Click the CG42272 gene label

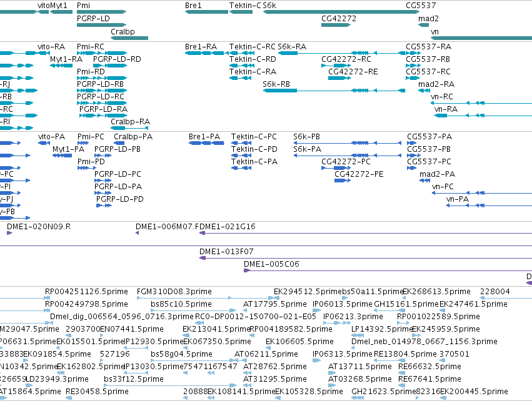tap(339, 19)
